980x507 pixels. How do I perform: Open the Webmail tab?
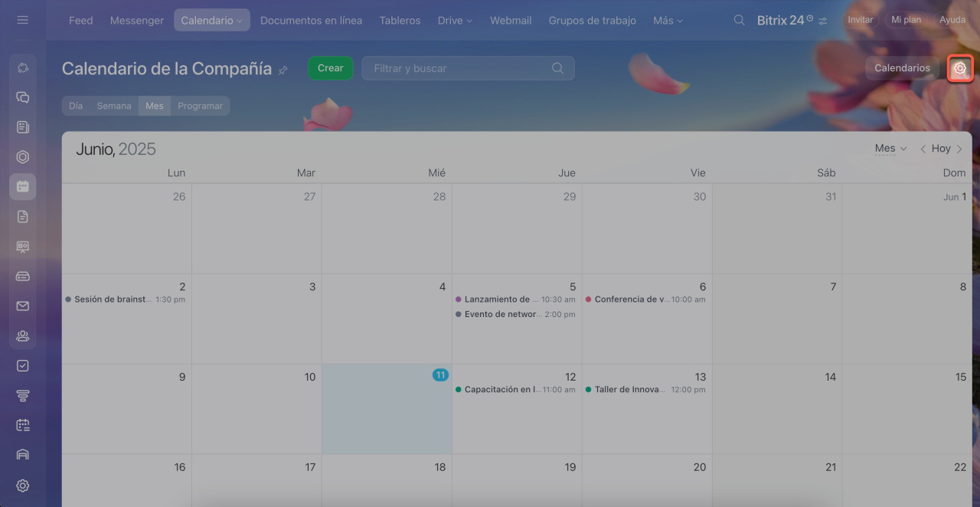511,21
